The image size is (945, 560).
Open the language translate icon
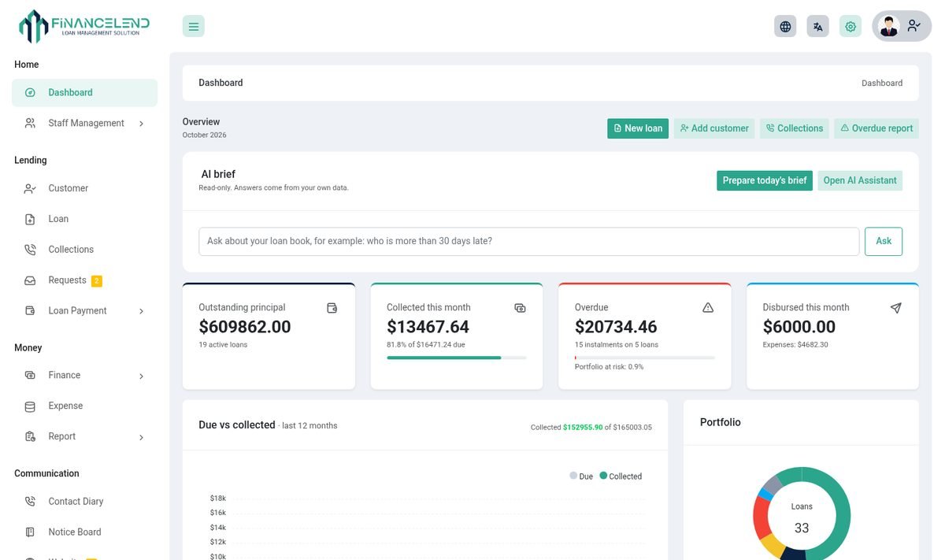[817, 26]
